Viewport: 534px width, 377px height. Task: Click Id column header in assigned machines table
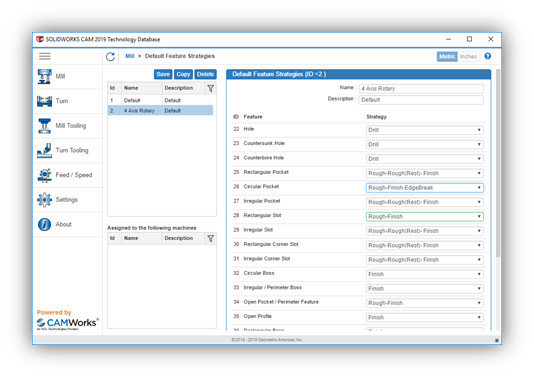click(x=112, y=238)
